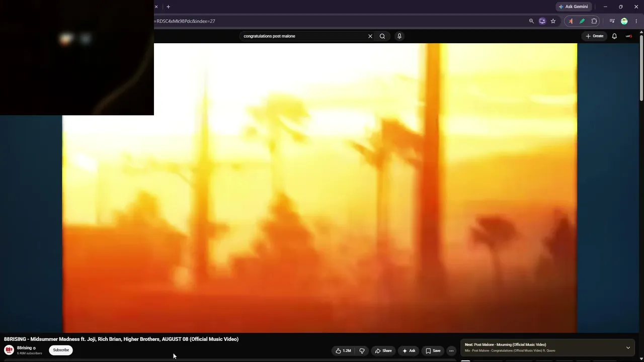
Task: Share the Midsummer Madness video
Action: click(x=383, y=351)
